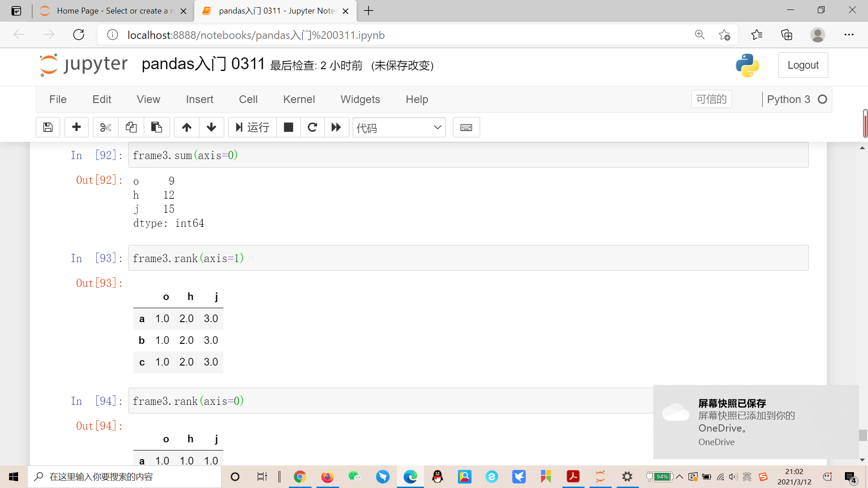Copy selected cells icon
Viewport: 868px width, 488px height.
(x=131, y=127)
